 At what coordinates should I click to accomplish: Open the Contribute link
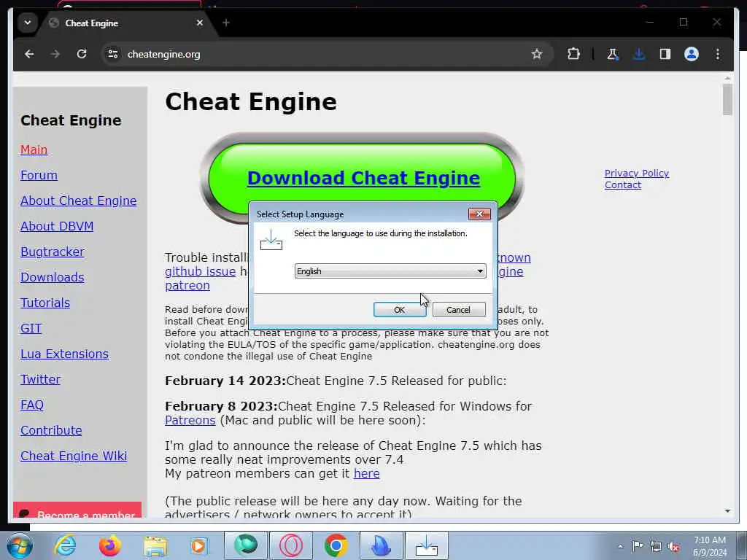click(51, 430)
